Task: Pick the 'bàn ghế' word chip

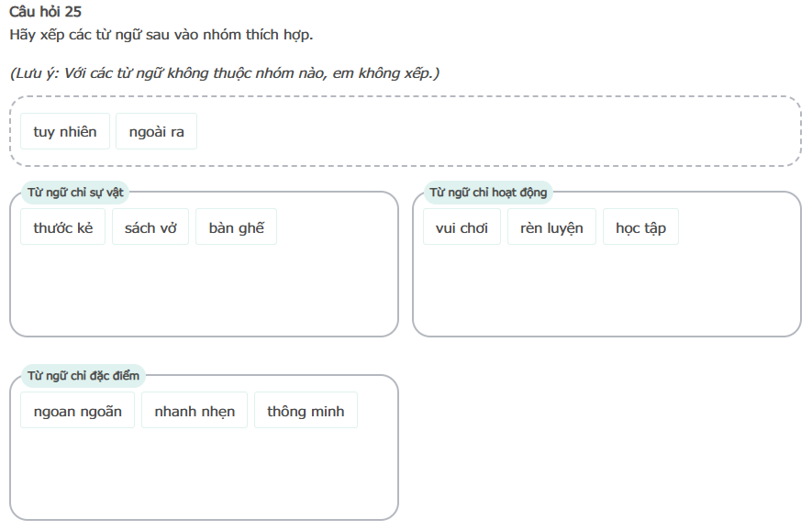Action: click(x=236, y=227)
